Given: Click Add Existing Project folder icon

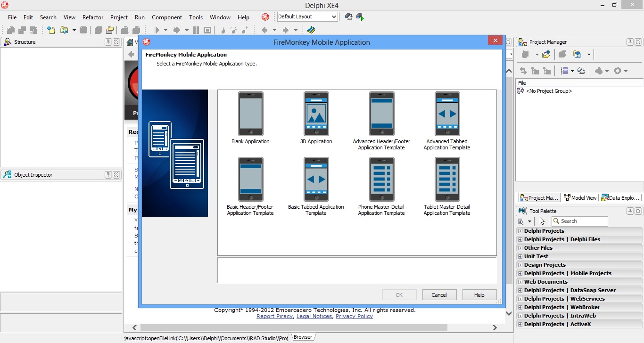Looking at the screenshot, I should tap(546, 55).
